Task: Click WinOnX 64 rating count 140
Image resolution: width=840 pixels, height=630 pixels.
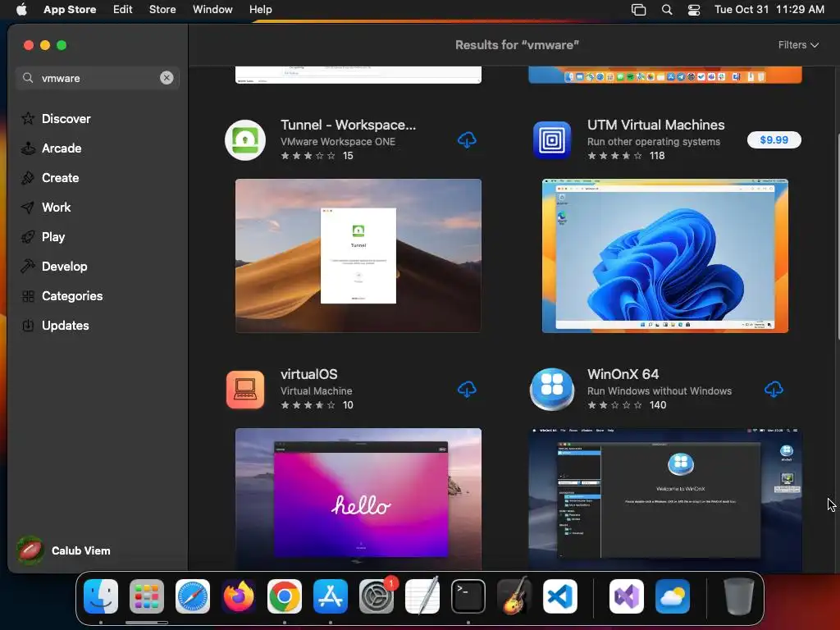Action: [x=658, y=405]
